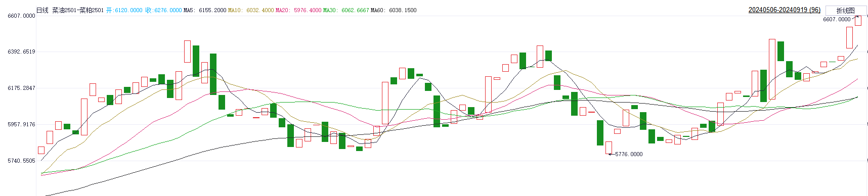Toggle the MA10 moving average legend
This screenshot has height=196, width=868.
[x=251, y=10]
